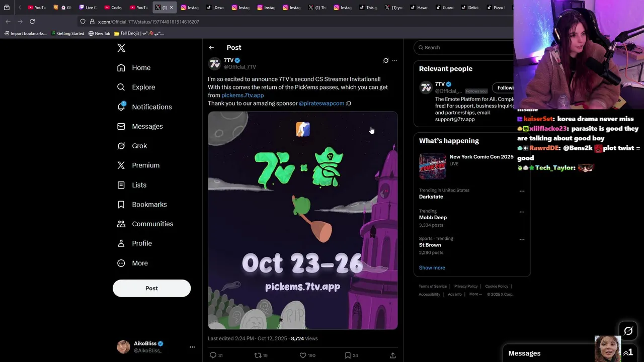Open the Explore page
Image resolution: width=644 pixels, height=362 pixels.
(x=136, y=87)
